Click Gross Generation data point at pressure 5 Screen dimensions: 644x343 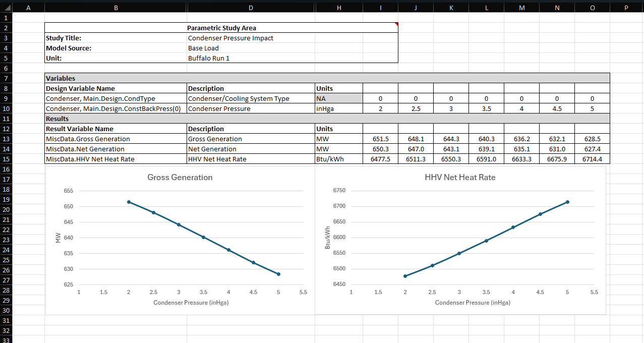pos(278,274)
